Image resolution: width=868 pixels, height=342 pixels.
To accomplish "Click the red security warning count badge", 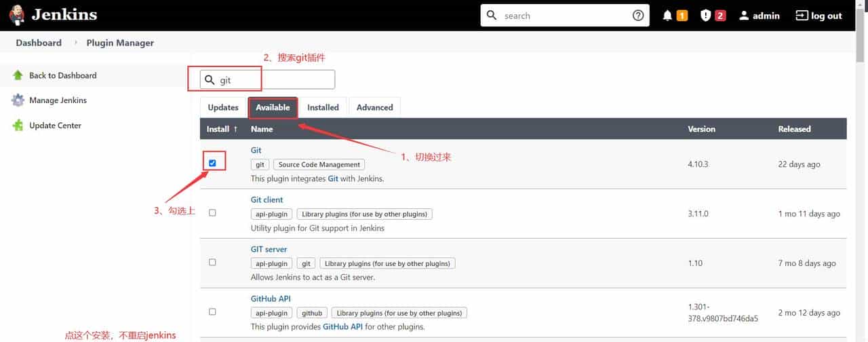I will (x=720, y=16).
